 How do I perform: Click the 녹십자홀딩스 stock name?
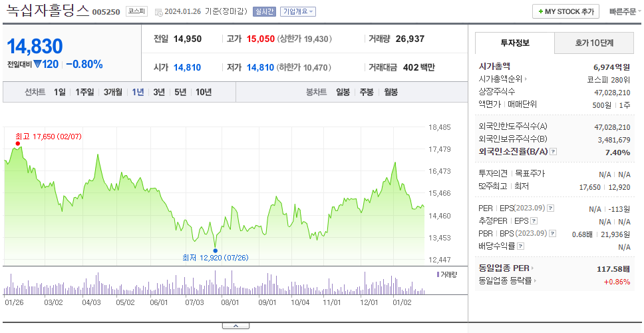tap(48, 10)
